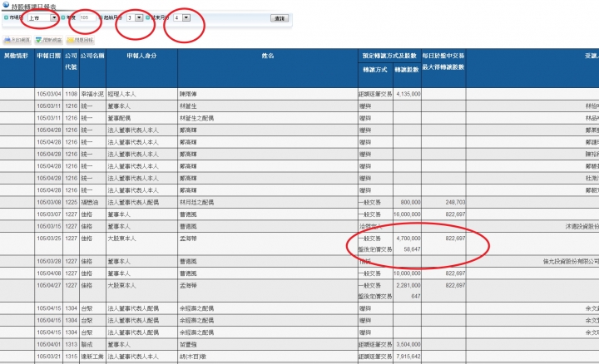Select the share count 2,281,000

click(408, 285)
